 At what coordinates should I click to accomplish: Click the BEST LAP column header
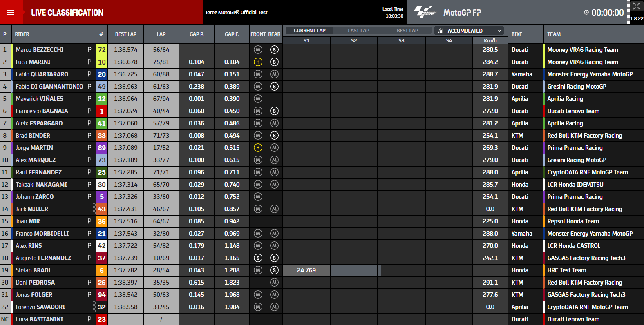[x=126, y=34]
